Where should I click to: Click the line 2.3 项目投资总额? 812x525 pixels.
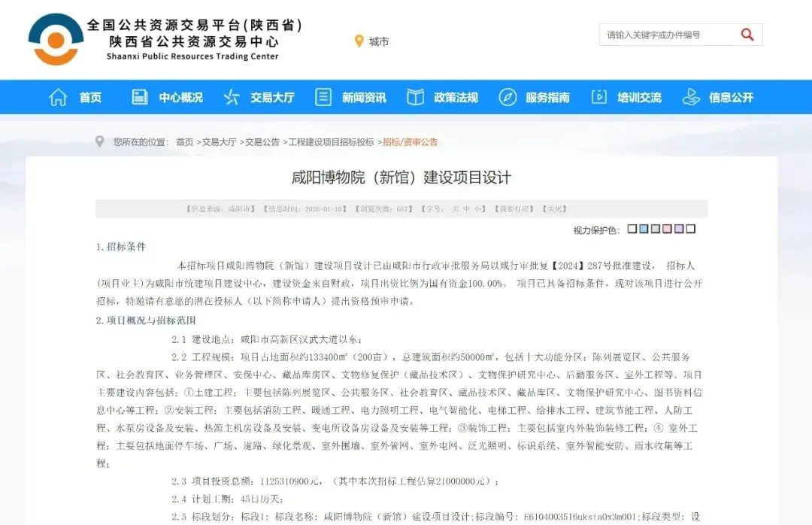pos(335,481)
